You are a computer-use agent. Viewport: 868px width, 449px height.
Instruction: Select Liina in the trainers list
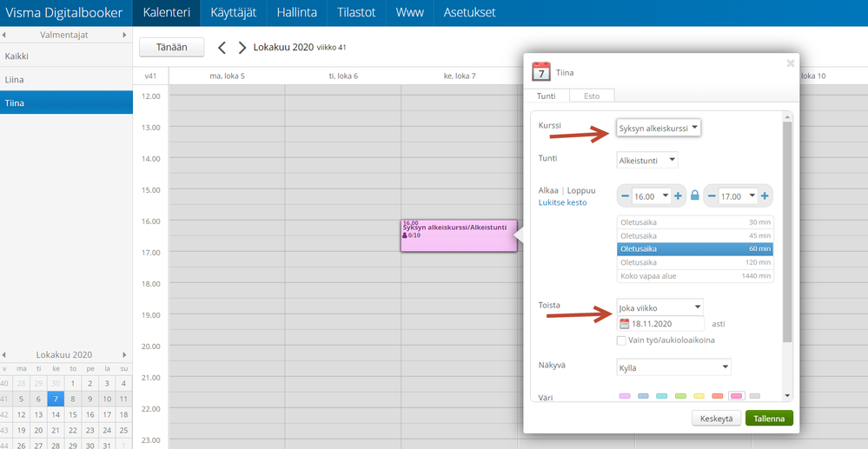coord(66,80)
